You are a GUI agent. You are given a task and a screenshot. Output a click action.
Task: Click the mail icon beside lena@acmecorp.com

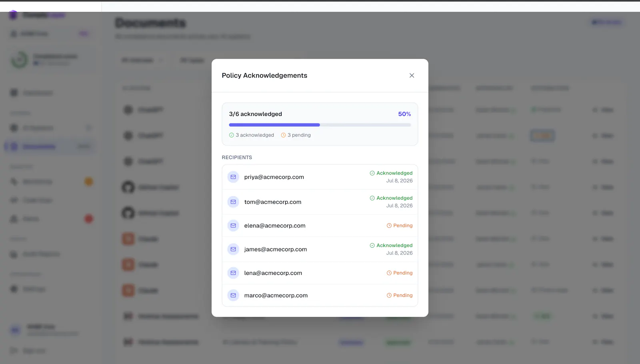[x=233, y=273]
